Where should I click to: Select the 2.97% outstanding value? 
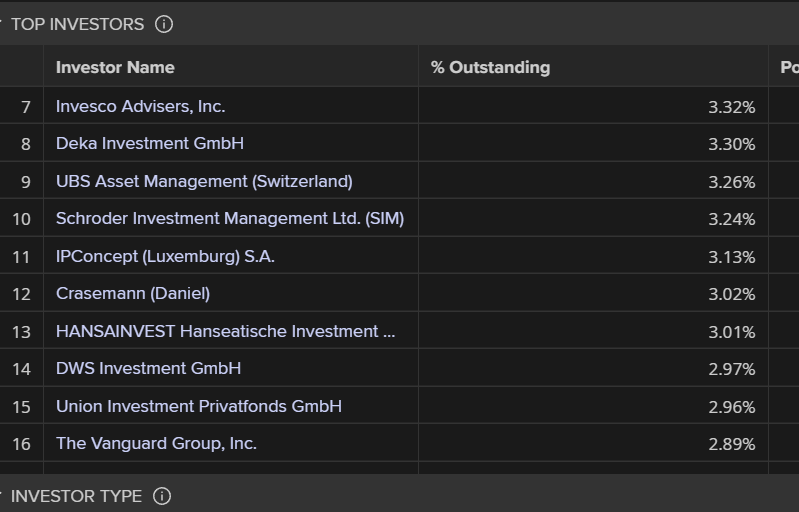pyautogui.click(x=732, y=369)
